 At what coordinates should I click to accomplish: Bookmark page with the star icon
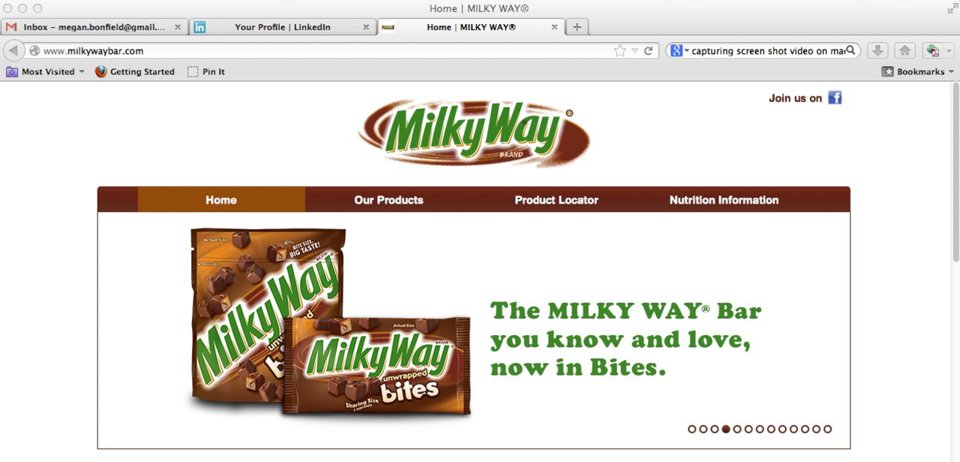(x=620, y=51)
